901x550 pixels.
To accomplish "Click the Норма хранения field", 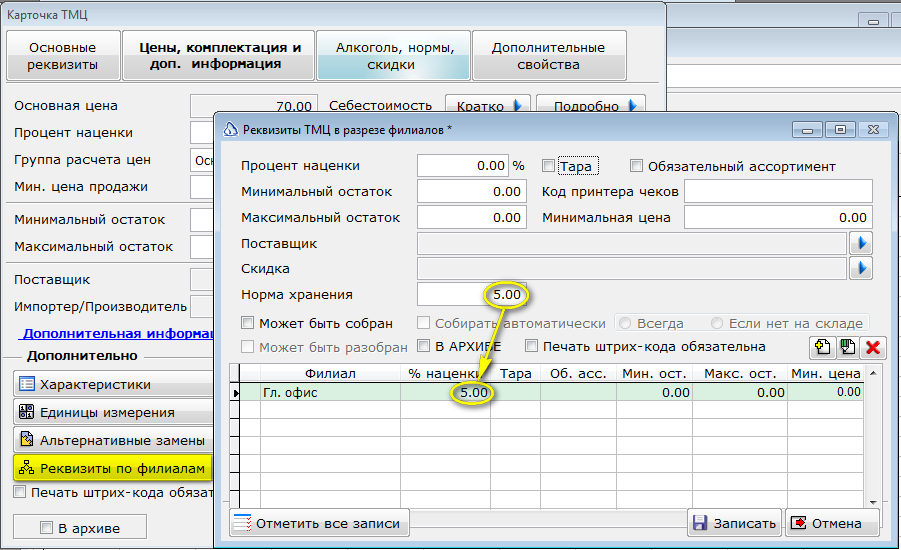I will [x=472, y=294].
